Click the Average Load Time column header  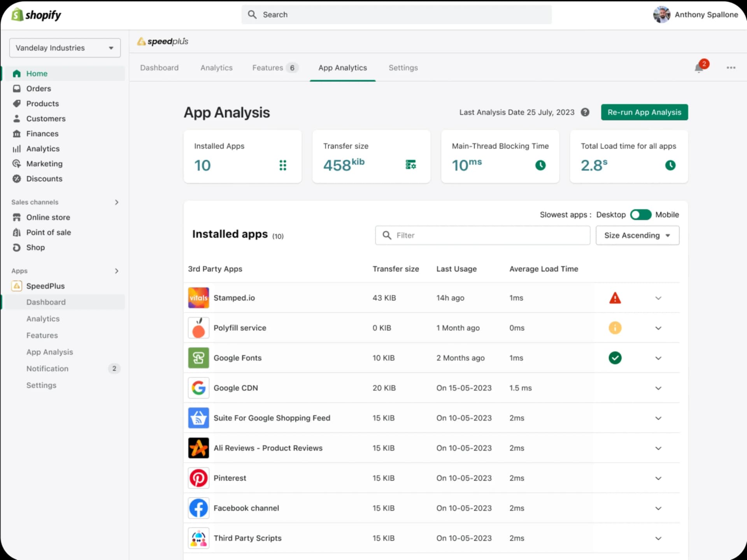pyautogui.click(x=544, y=269)
